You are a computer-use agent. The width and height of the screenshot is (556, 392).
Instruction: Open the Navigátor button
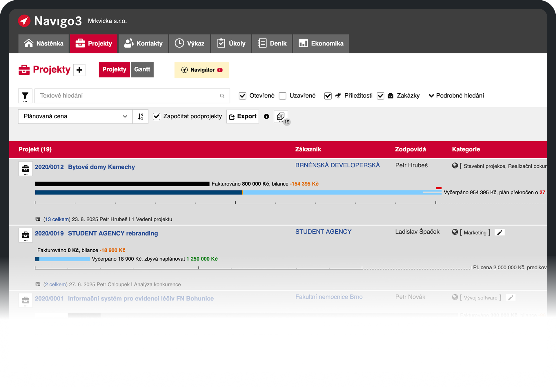click(x=201, y=70)
